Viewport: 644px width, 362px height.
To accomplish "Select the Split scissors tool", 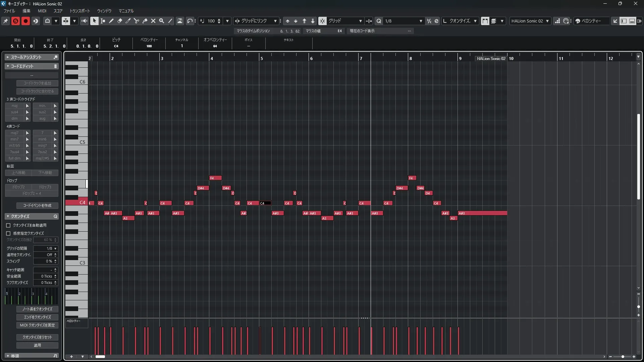I will coord(136,21).
